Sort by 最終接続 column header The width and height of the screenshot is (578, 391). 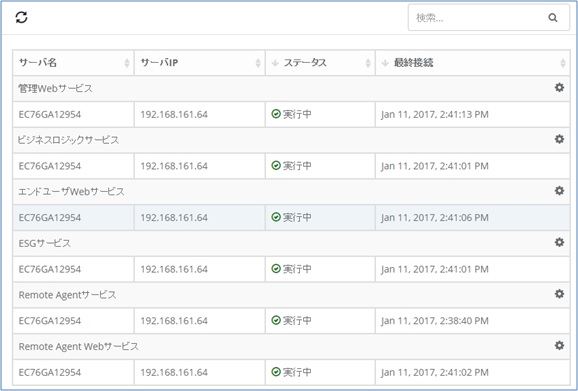pos(473,63)
